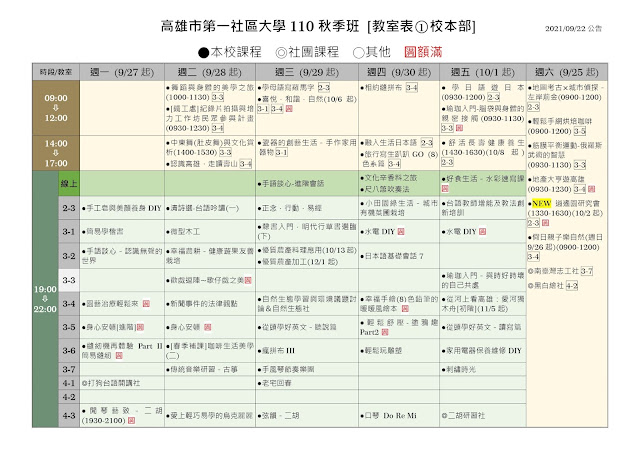Select the 週三 (9/29 起) column header

pyautogui.click(x=307, y=72)
